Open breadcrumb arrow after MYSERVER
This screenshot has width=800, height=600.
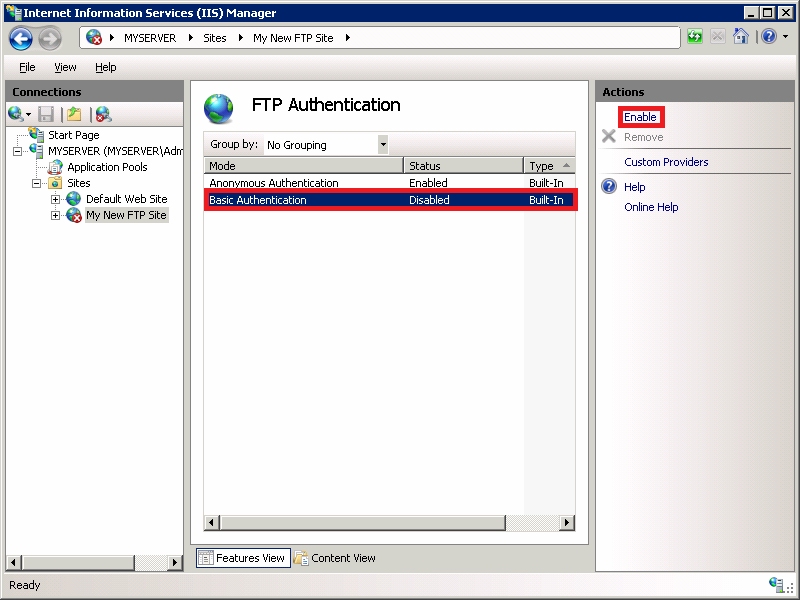coord(191,38)
